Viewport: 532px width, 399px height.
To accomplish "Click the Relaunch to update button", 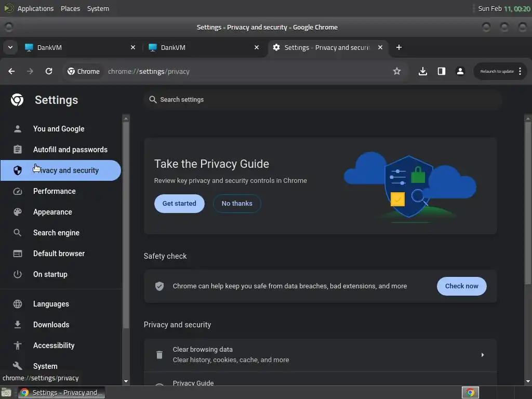I will tap(497, 71).
